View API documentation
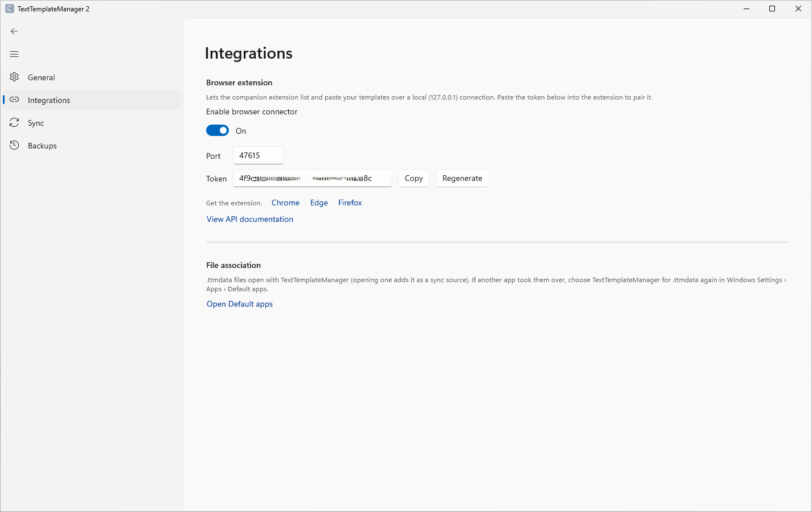The width and height of the screenshot is (812, 512). point(250,219)
